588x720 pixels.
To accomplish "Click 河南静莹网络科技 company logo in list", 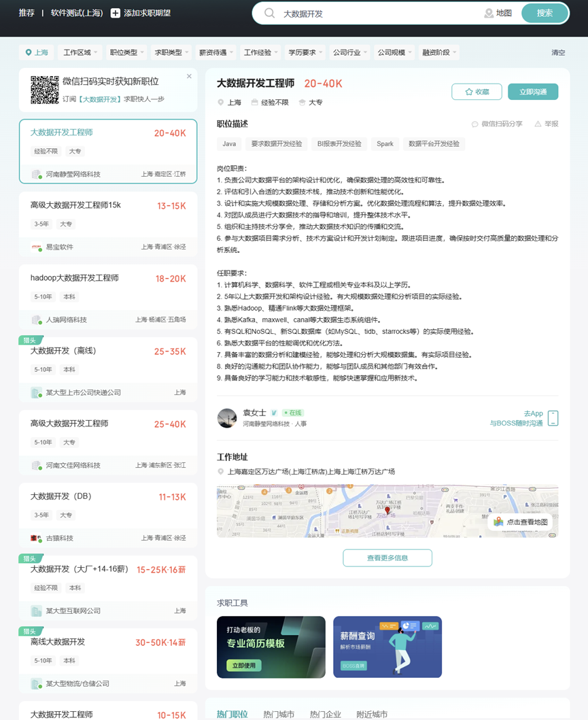I will (x=36, y=175).
